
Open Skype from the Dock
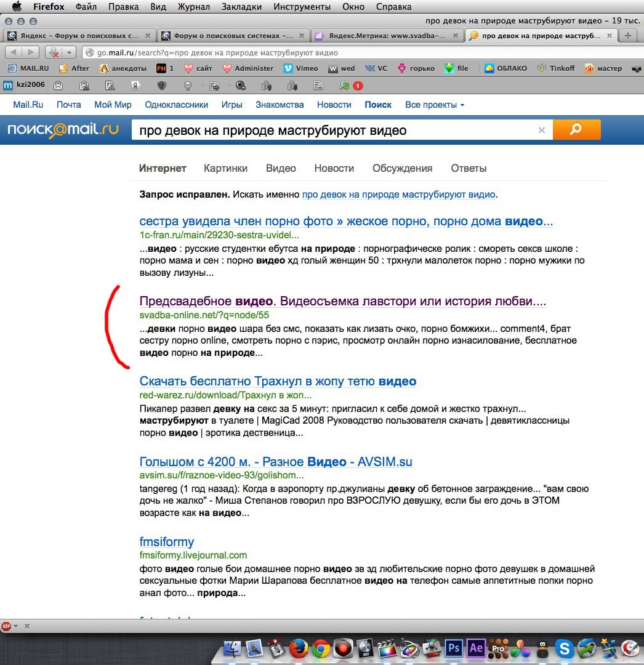565,649
